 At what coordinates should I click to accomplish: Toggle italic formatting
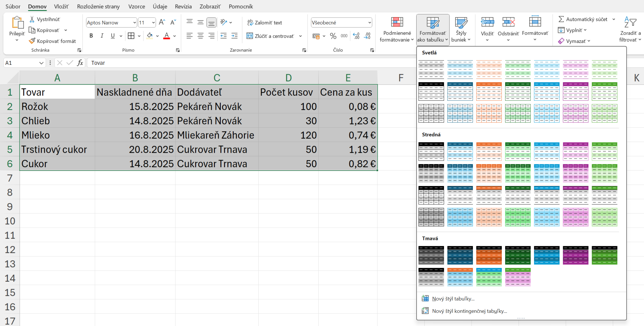pyautogui.click(x=102, y=36)
